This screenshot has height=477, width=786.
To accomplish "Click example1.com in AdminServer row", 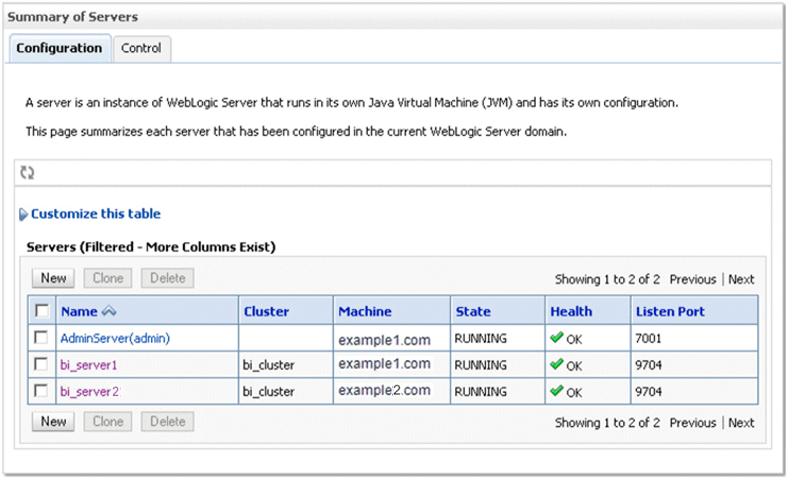I will (x=384, y=340).
